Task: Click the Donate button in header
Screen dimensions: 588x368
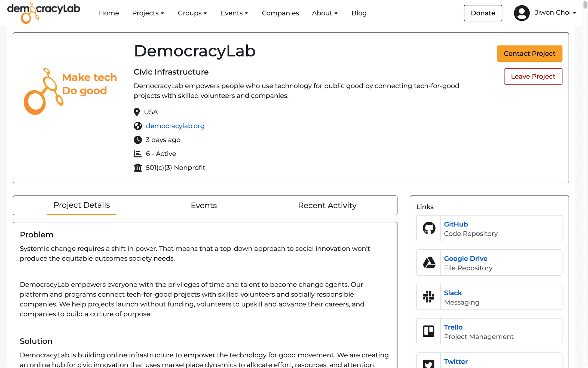Action: coord(483,13)
